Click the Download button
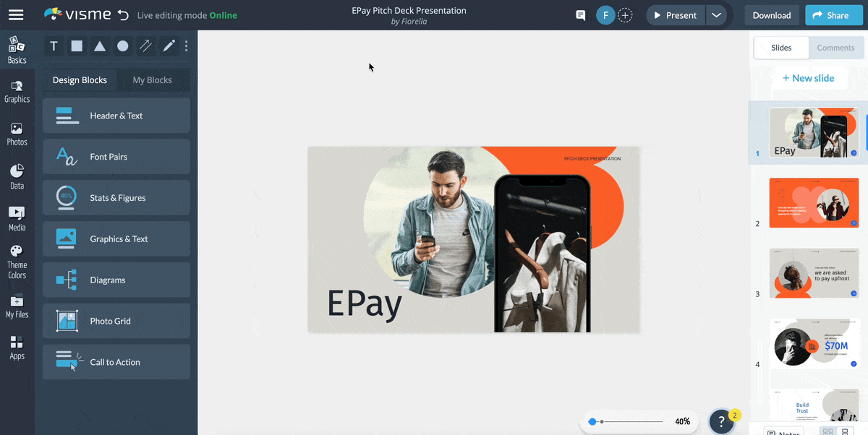 (x=771, y=14)
